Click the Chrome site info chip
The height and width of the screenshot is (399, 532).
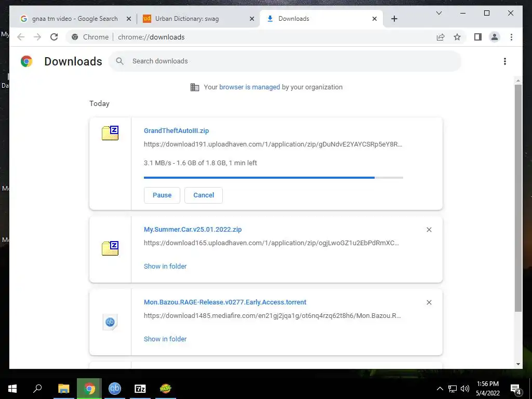pyautogui.click(x=90, y=37)
